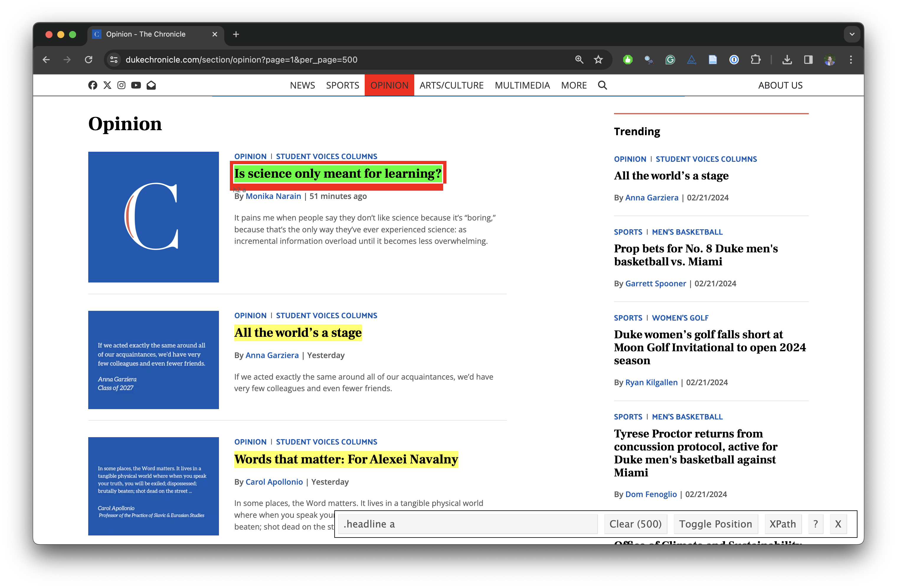Open Chrome downloads icon
This screenshot has width=897, height=588.
pos(787,60)
